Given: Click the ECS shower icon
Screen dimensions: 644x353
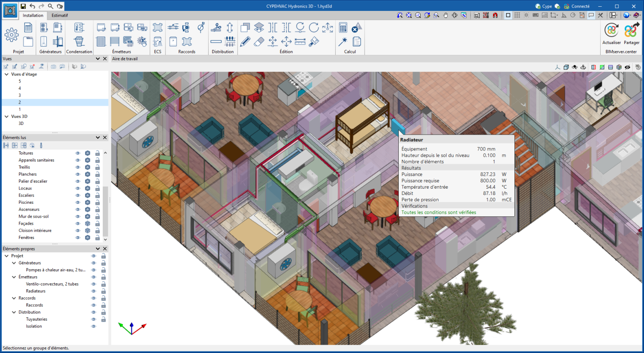Looking at the screenshot, I should [x=158, y=42].
